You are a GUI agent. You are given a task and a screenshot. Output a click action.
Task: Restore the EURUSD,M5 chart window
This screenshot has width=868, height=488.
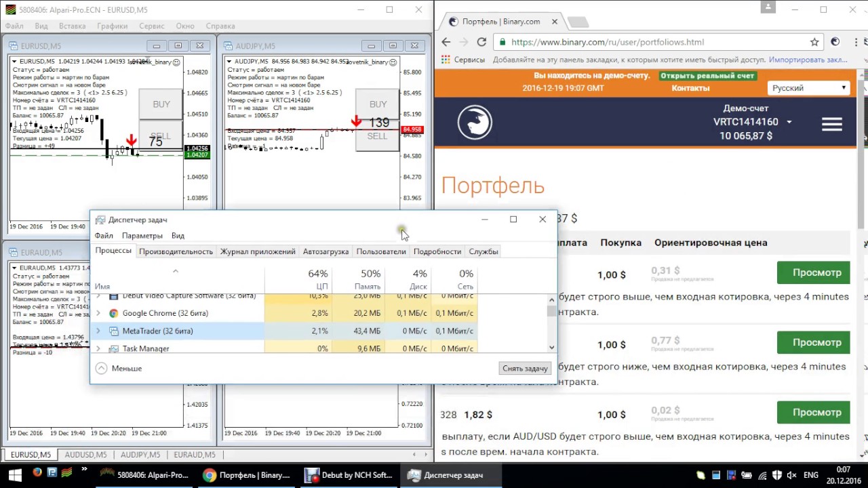coord(178,46)
